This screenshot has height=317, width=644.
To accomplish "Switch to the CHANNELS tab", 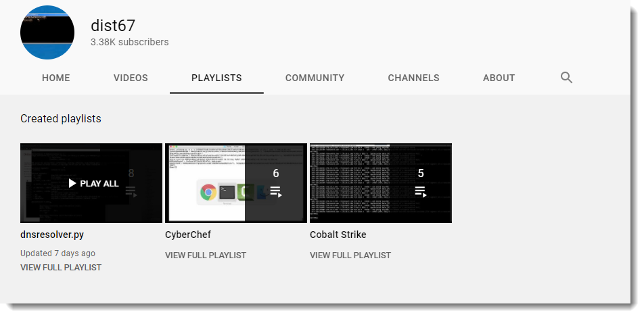I will (x=413, y=78).
